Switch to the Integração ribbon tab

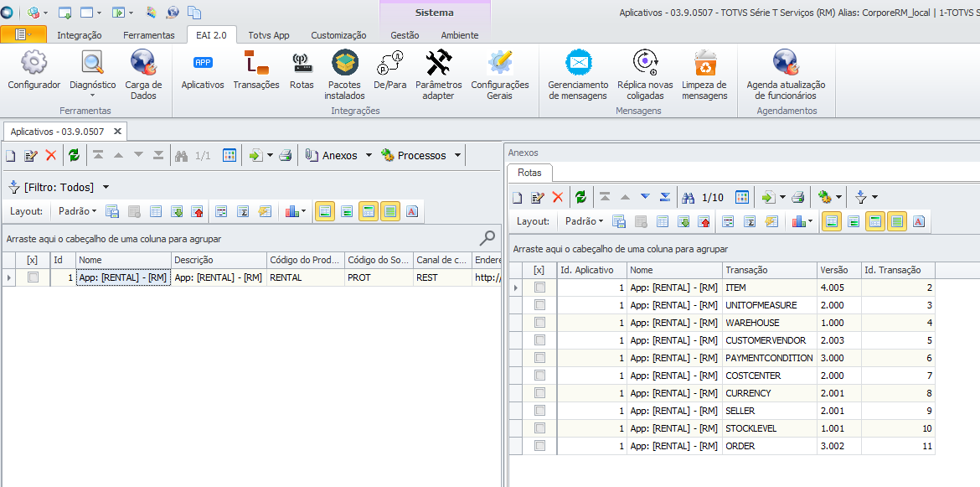(80, 35)
